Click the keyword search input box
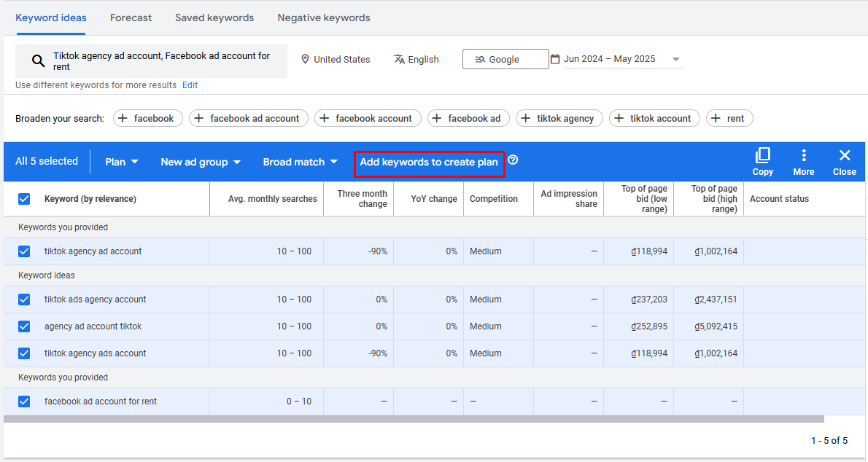Viewport: 868px width, 462px height. (x=151, y=61)
